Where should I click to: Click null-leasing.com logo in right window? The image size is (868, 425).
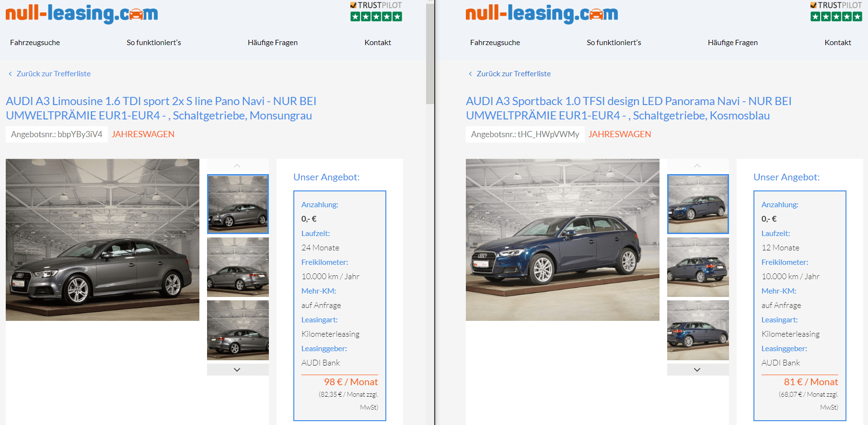point(542,13)
